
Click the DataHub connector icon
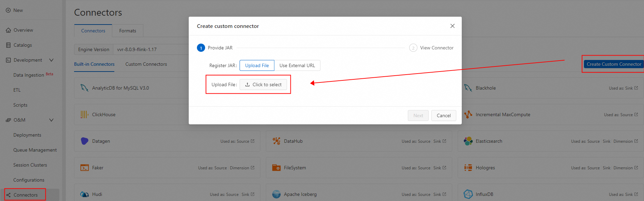click(x=276, y=141)
